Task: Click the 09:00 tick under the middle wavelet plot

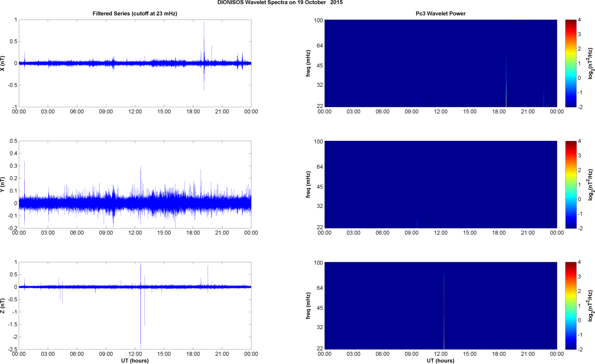Action: point(411,233)
